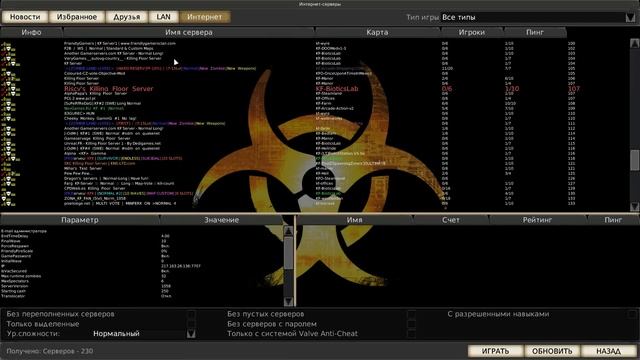Select Cheeky Monkey GaminG #1 server
Image resolution: width=640 pixels, height=360 pixels.
(314, 118)
